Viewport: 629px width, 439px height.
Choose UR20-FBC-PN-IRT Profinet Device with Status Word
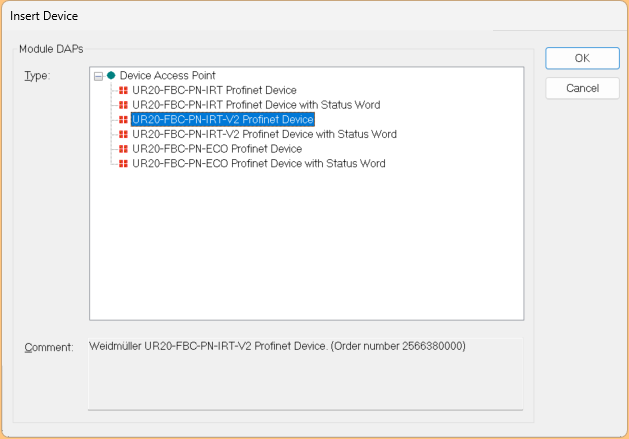[x=256, y=105]
